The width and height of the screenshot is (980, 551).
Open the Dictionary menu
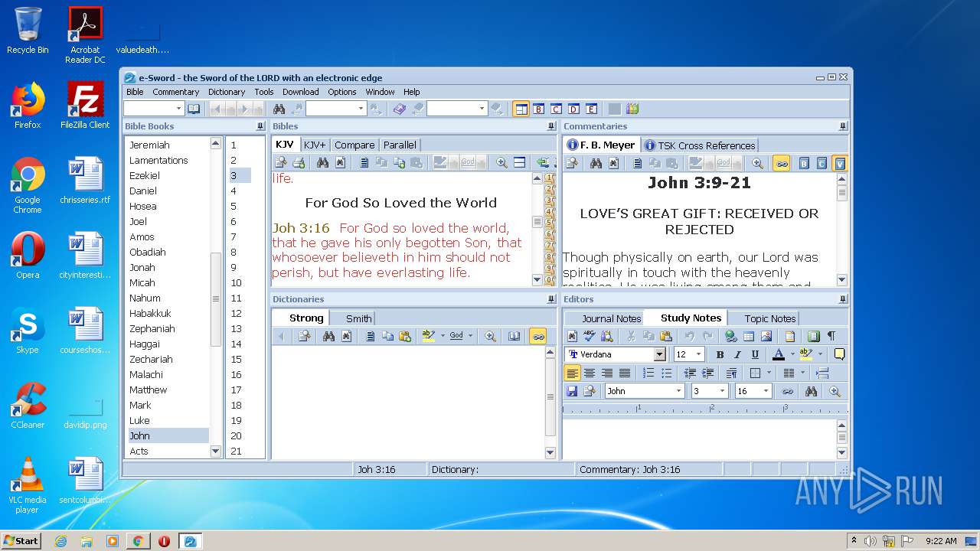click(227, 92)
